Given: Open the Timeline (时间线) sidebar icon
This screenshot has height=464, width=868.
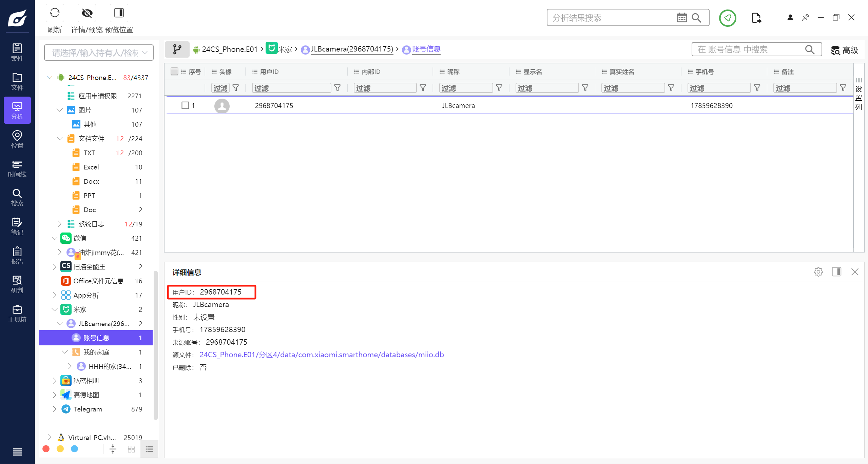Looking at the screenshot, I should tap(17, 169).
